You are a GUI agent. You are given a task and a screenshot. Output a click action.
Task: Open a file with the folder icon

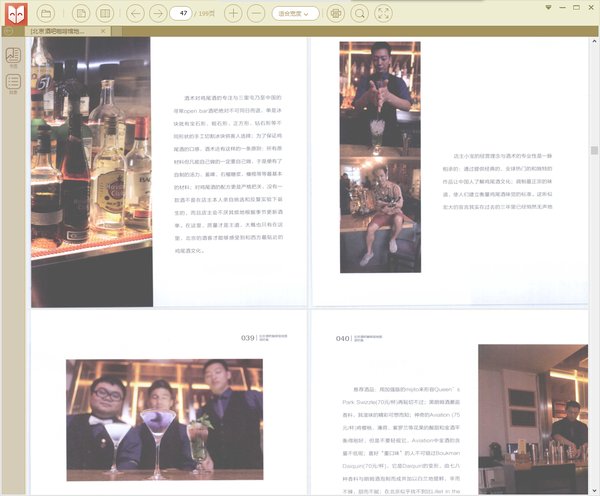(46, 14)
